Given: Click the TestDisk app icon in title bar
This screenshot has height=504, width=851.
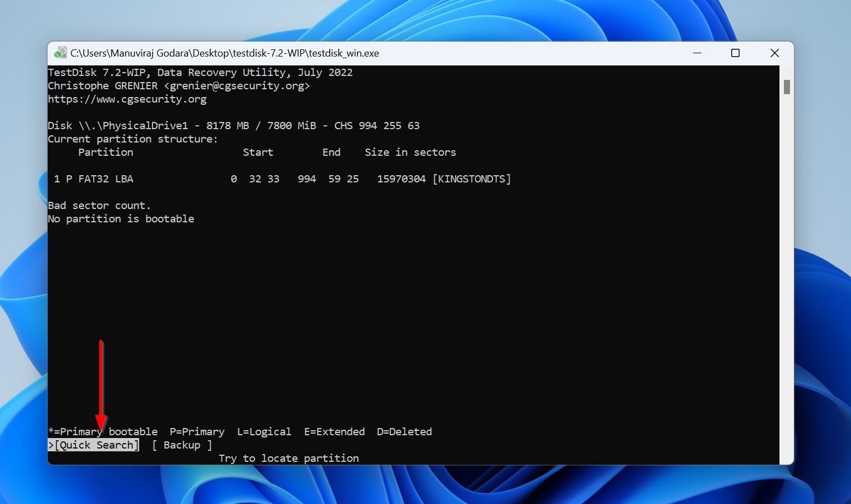Looking at the screenshot, I should tap(60, 53).
